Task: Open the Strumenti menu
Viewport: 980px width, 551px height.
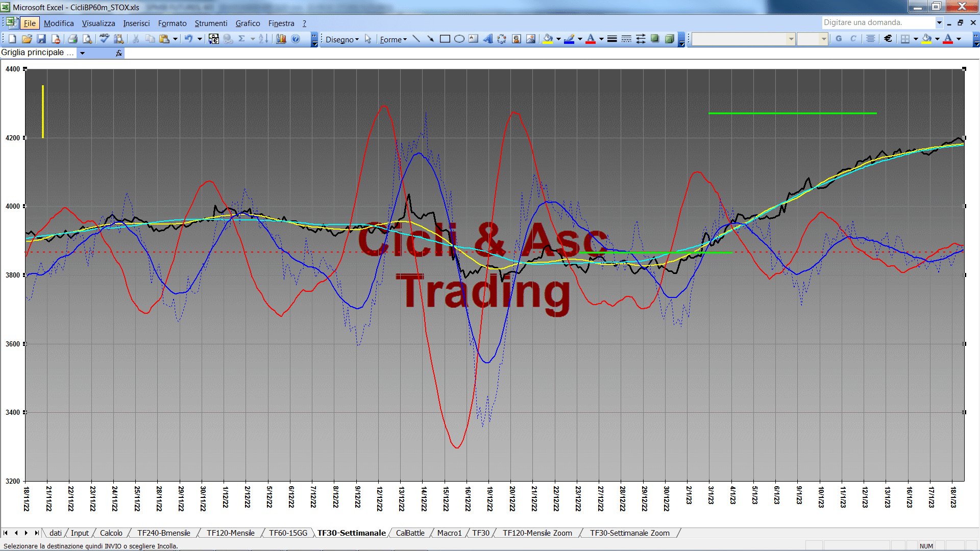Action: pos(211,23)
